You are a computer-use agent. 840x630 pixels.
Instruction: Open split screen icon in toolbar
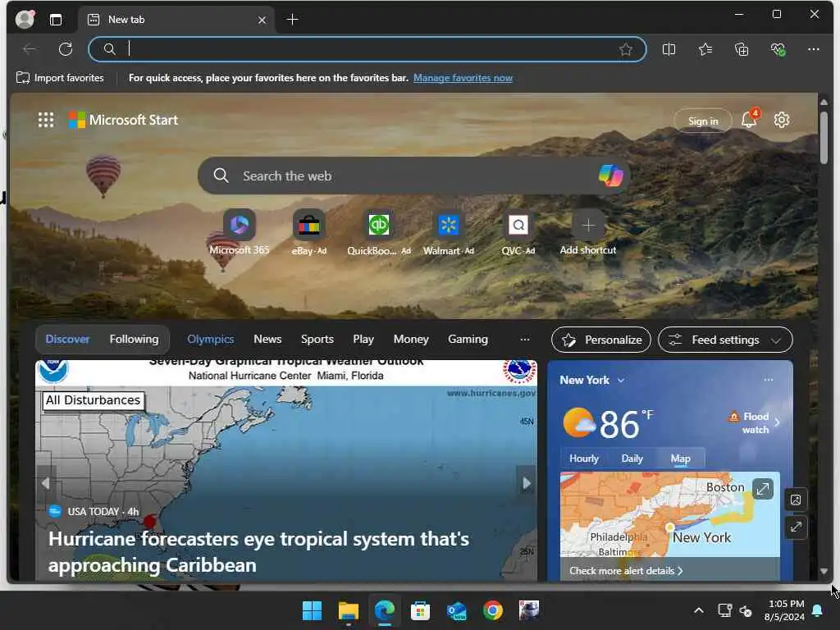(669, 49)
